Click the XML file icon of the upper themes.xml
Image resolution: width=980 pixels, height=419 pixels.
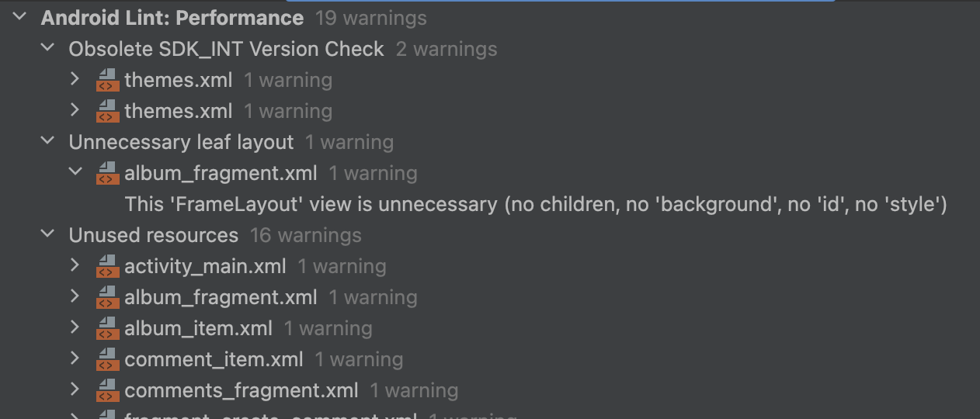tap(107, 80)
